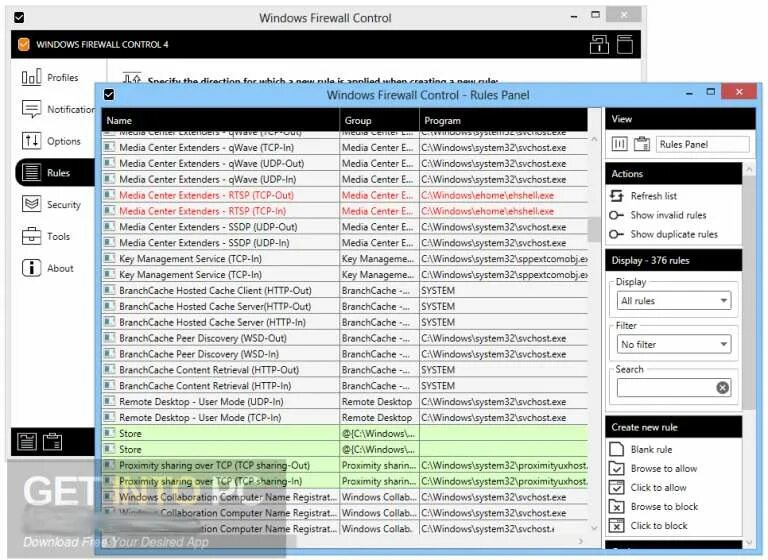Open the All rules display dropdown

[x=673, y=301]
